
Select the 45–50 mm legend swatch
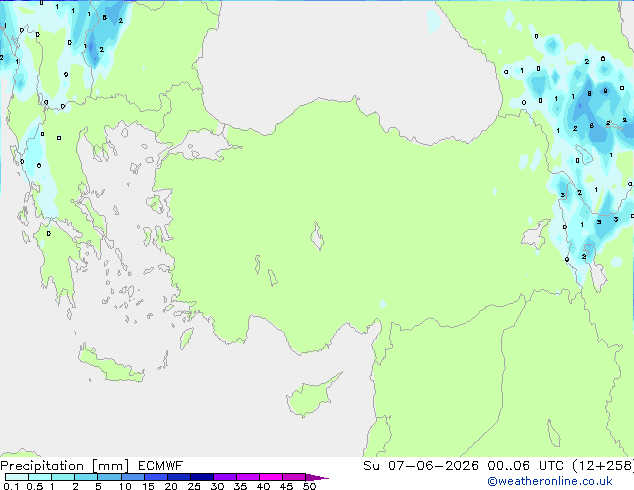point(294,477)
